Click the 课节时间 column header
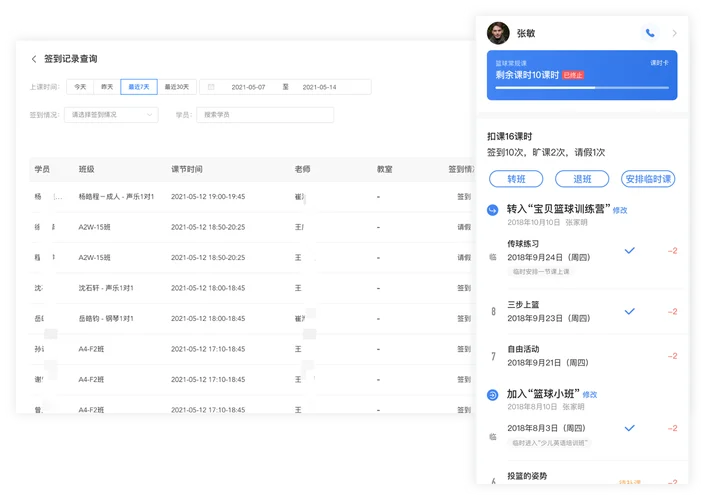 point(186,169)
